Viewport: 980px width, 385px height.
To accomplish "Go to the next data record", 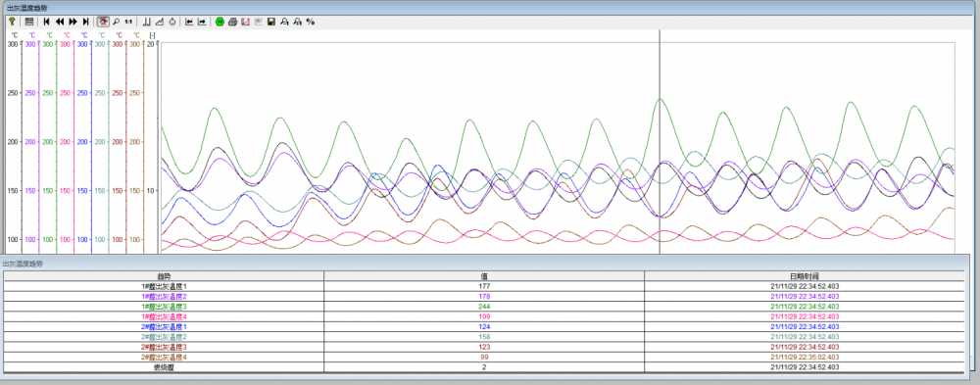I will click(x=73, y=22).
